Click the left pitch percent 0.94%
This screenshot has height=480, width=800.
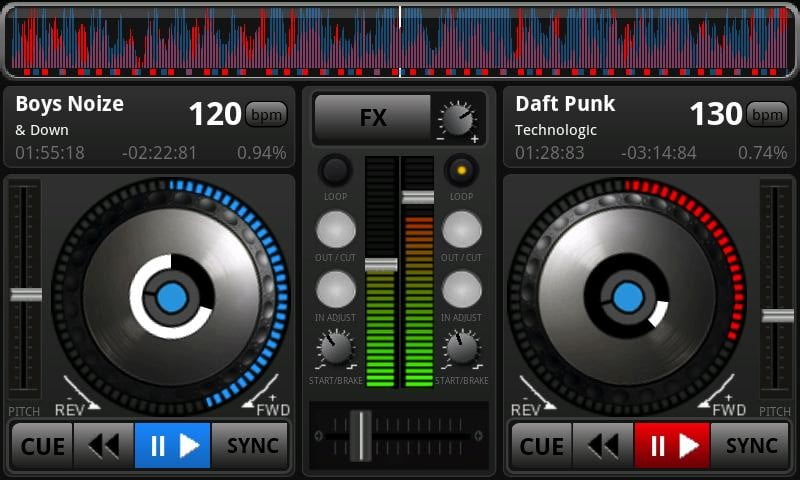pos(262,153)
